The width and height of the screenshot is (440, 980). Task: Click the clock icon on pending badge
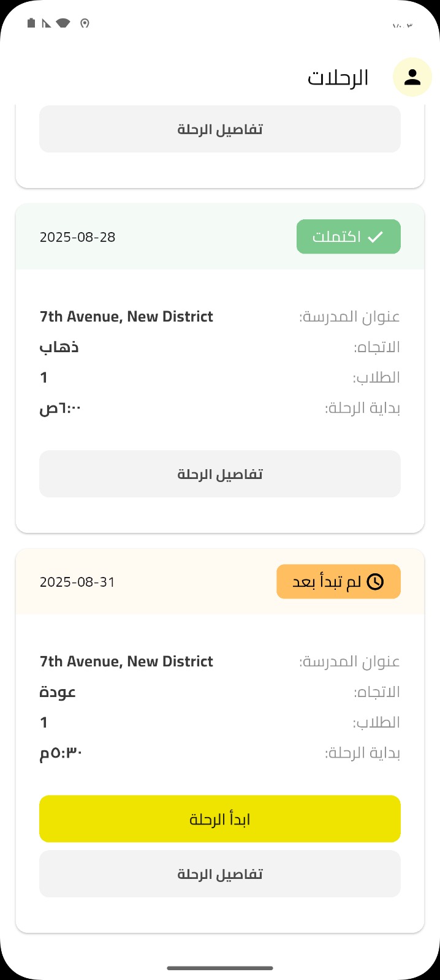(375, 582)
